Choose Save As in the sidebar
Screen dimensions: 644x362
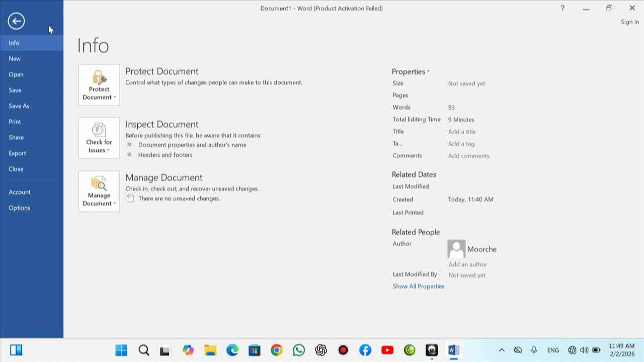(32, 106)
